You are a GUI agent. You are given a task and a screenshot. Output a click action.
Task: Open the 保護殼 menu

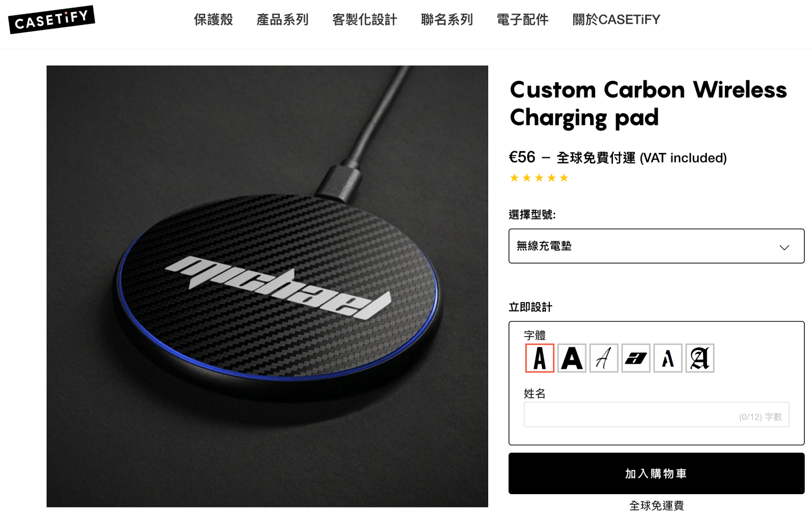(x=213, y=20)
